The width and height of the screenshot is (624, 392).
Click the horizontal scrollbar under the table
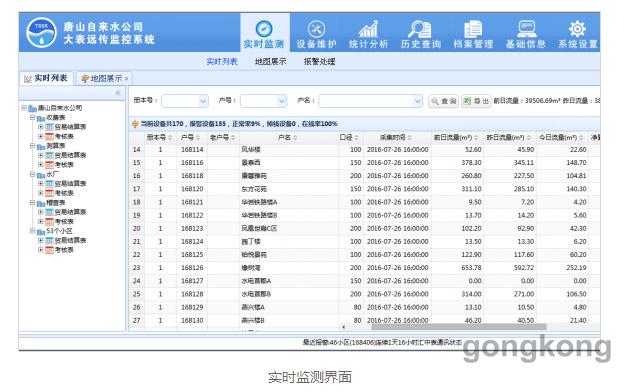click(459, 327)
